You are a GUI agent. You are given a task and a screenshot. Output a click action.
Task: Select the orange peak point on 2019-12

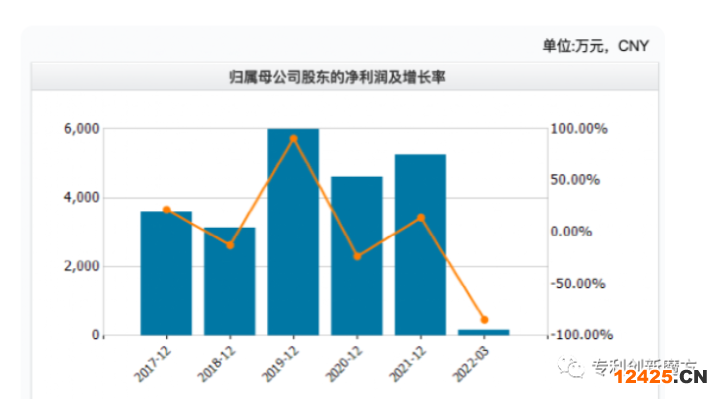tap(294, 139)
